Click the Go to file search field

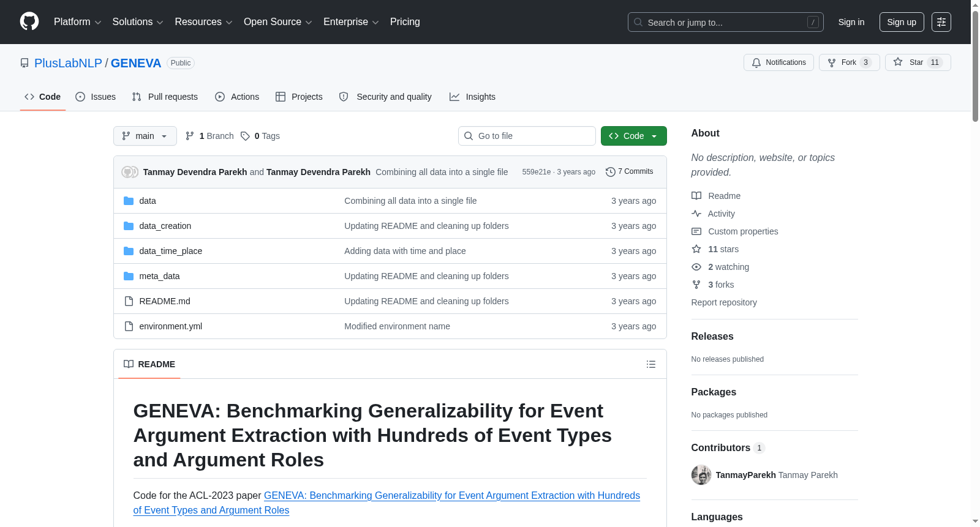527,136
